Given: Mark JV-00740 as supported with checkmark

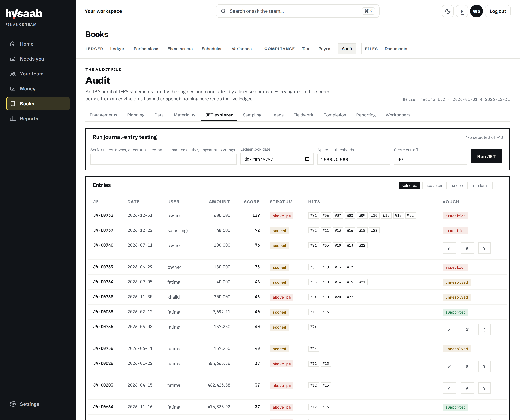Looking at the screenshot, I should point(449,248).
